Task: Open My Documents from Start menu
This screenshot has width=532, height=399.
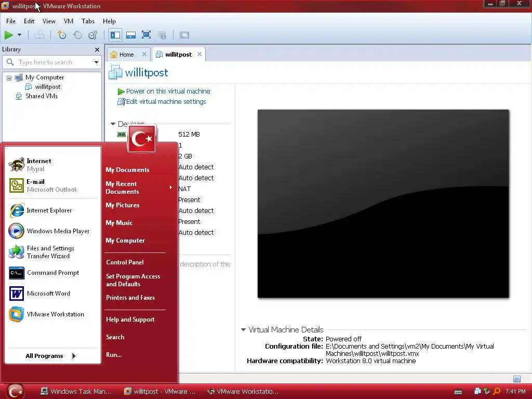Action: pos(127,170)
